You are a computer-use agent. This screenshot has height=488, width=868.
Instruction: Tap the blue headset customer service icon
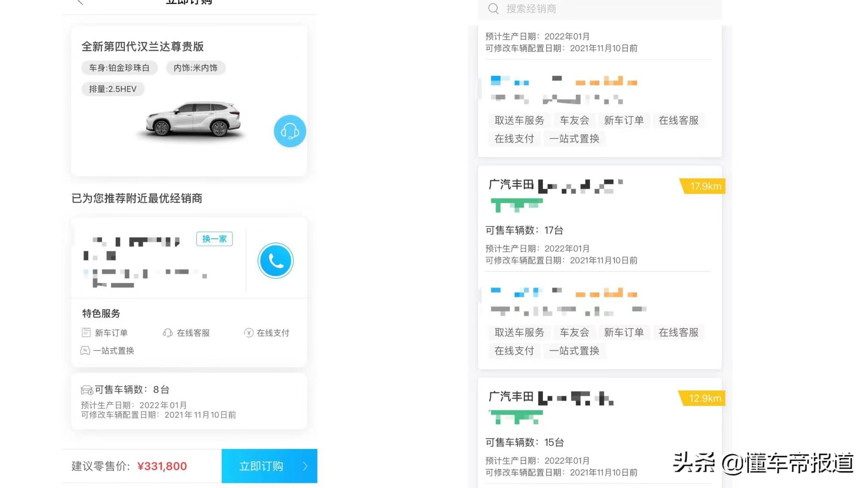290,131
